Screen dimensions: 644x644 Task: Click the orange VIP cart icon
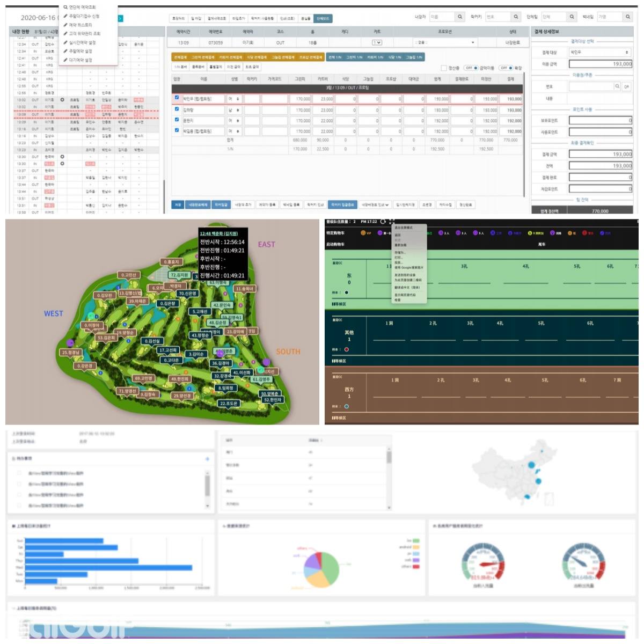click(x=363, y=233)
